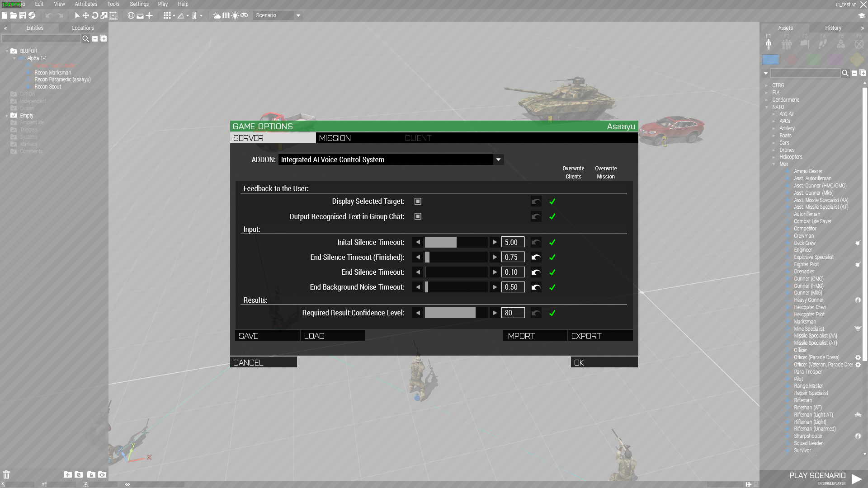Toggle Overwrite Clients for Display Selected Target

point(552,202)
